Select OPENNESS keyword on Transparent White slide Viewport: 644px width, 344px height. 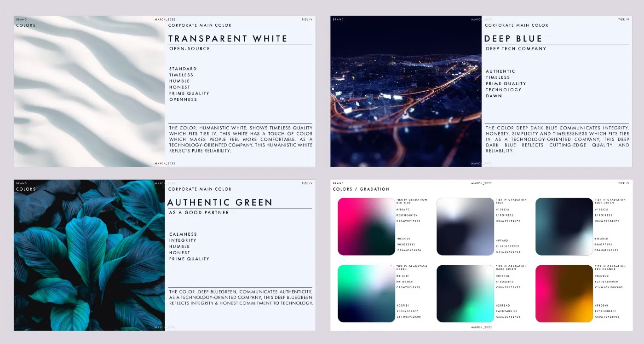(x=183, y=99)
